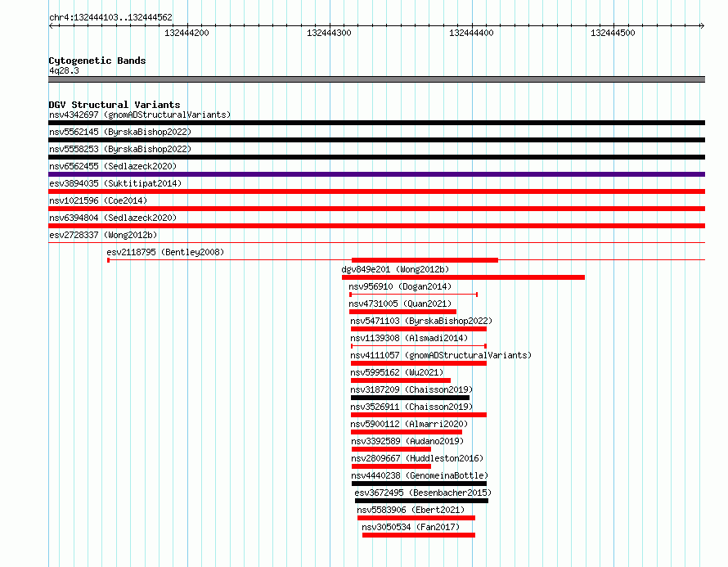
Task: Select the nsv5558253 (ByrskaBishop2022) label
Action: pyautogui.click(x=120, y=149)
